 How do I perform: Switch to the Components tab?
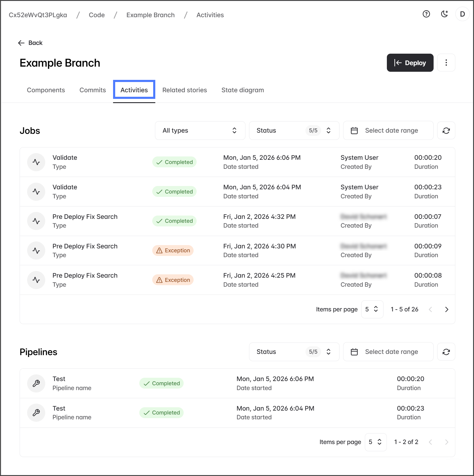pos(46,90)
